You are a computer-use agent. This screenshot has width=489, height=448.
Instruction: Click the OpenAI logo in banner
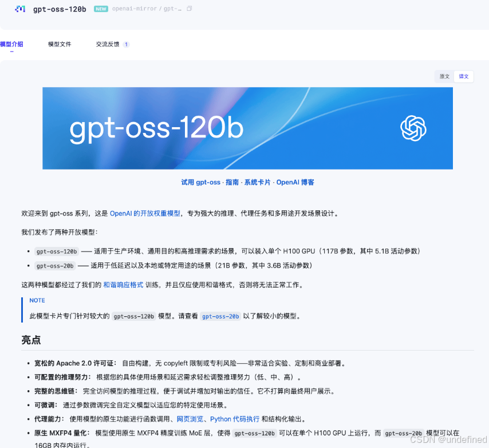413,128
